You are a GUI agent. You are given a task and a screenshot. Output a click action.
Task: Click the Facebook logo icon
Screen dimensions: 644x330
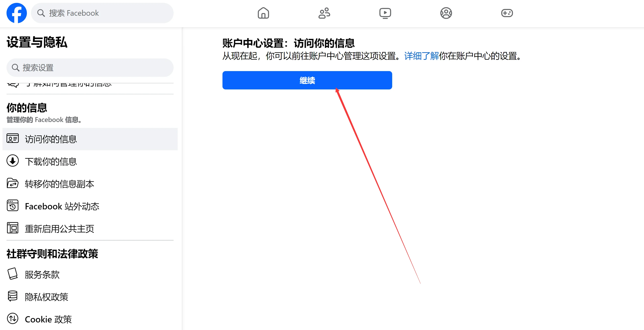(17, 13)
